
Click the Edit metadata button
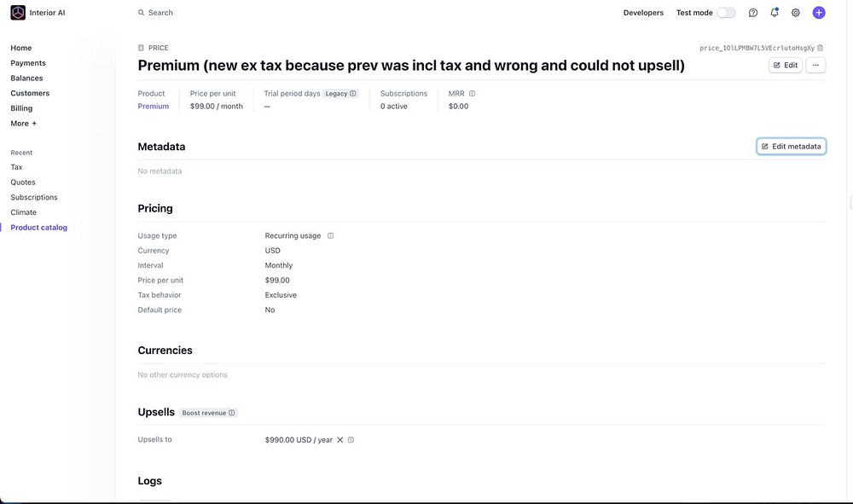coord(791,147)
